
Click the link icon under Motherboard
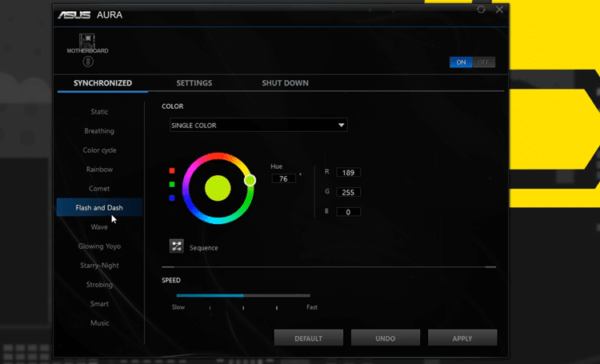click(88, 62)
